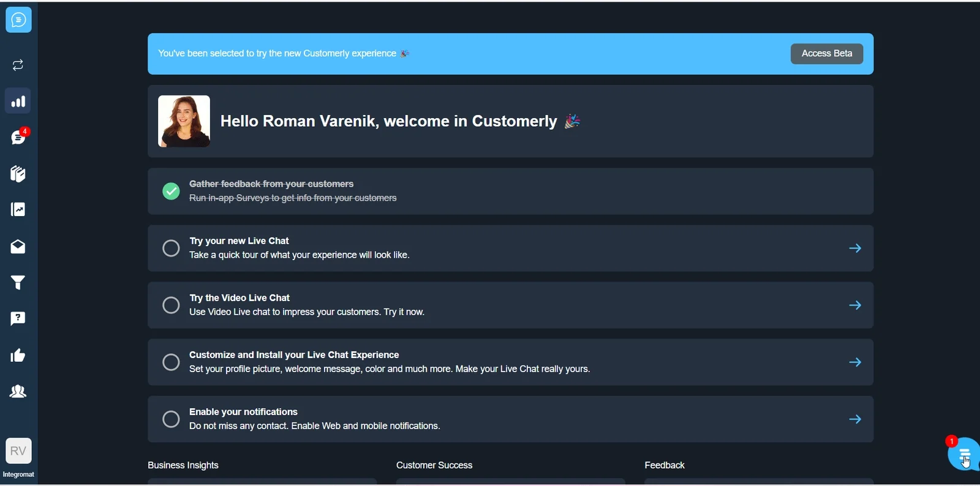This screenshot has width=980, height=486.
Task: Click the welcome profile photo
Action: (x=184, y=121)
